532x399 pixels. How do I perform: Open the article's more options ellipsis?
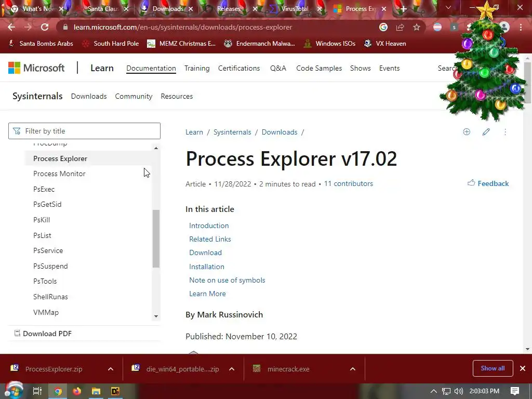tap(505, 132)
